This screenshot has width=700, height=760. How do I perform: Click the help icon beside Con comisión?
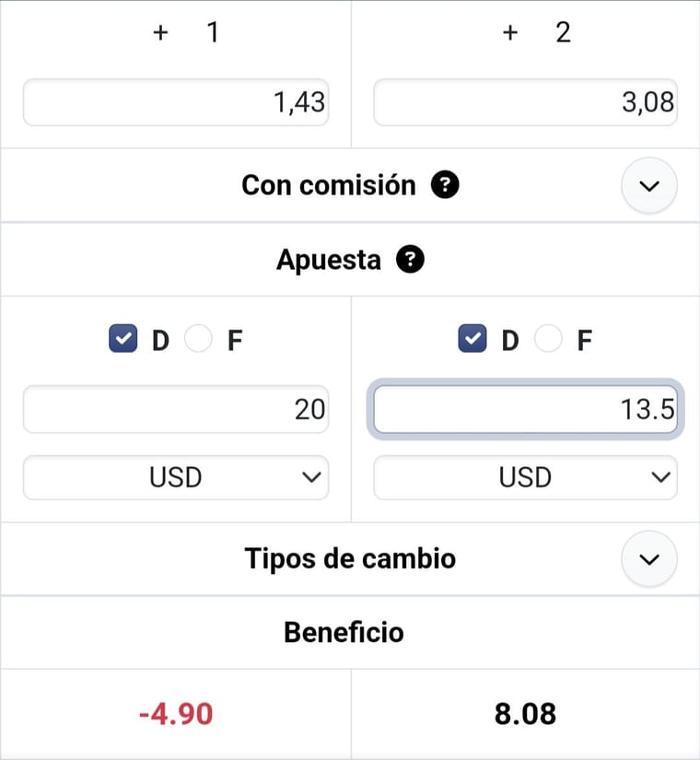(445, 185)
